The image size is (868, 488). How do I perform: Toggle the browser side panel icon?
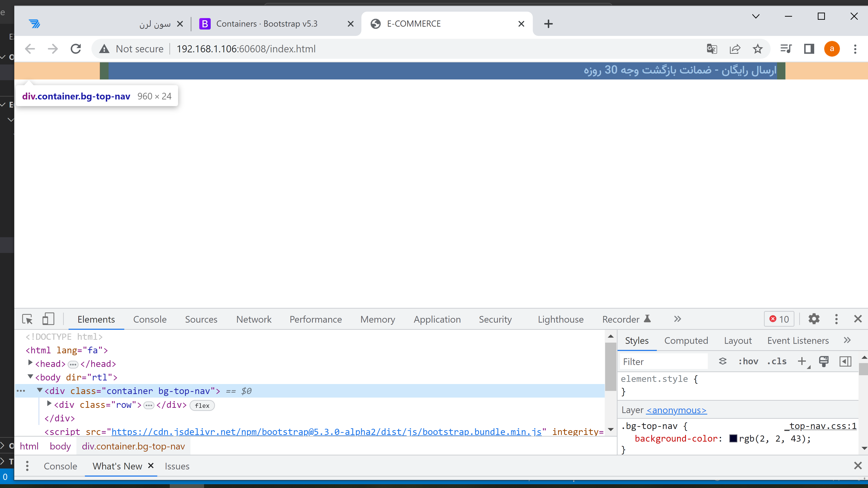(x=809, y=49)
